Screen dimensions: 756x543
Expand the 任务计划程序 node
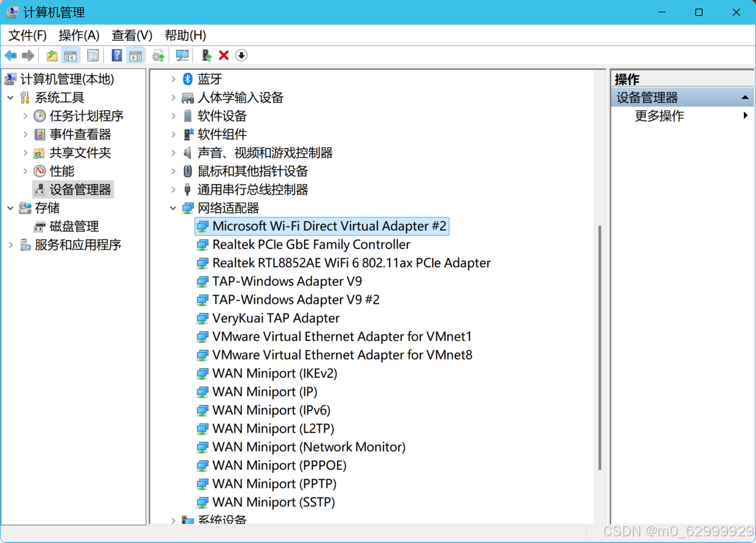click(25, 116)
